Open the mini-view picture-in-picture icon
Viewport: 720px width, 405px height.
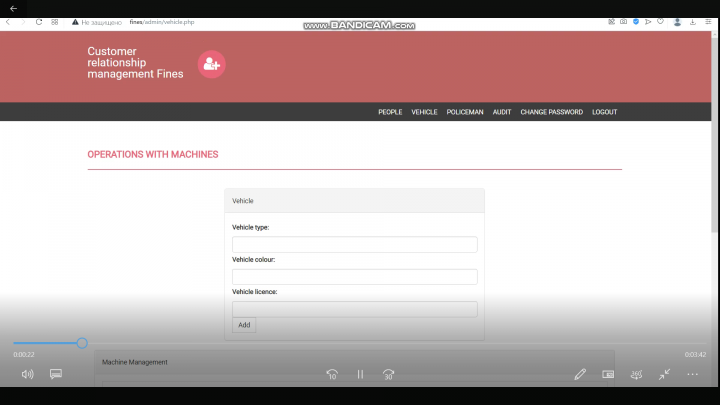point(608,374)
